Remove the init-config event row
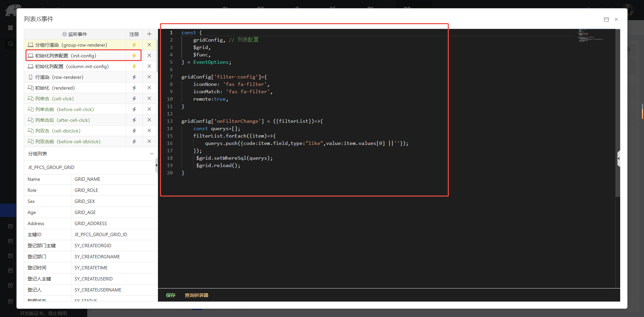The image size is (644, 317). (149, 55)
